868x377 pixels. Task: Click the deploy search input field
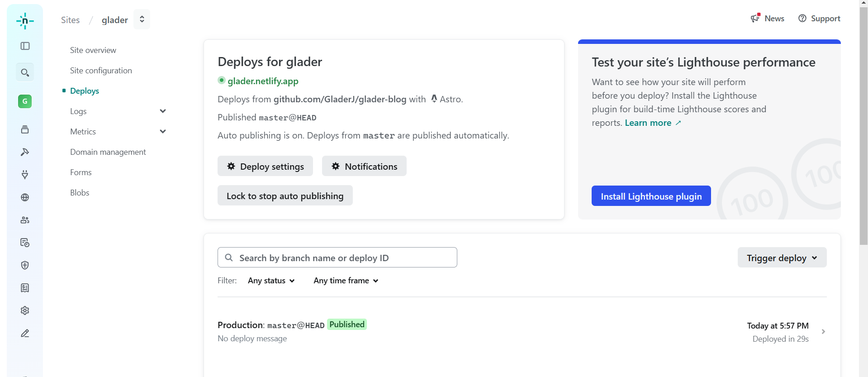pyautogui.click(x=337, y=258)
